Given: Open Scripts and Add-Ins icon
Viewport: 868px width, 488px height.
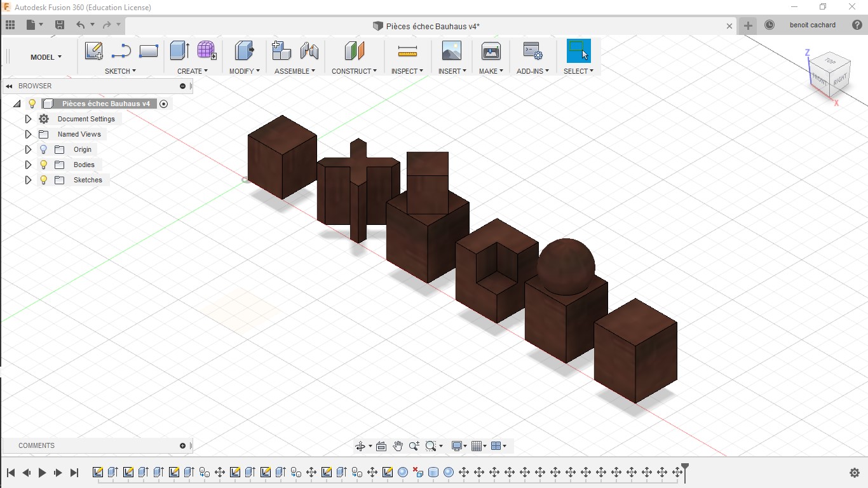Looking at the screenshot, I should pos(532,51).
